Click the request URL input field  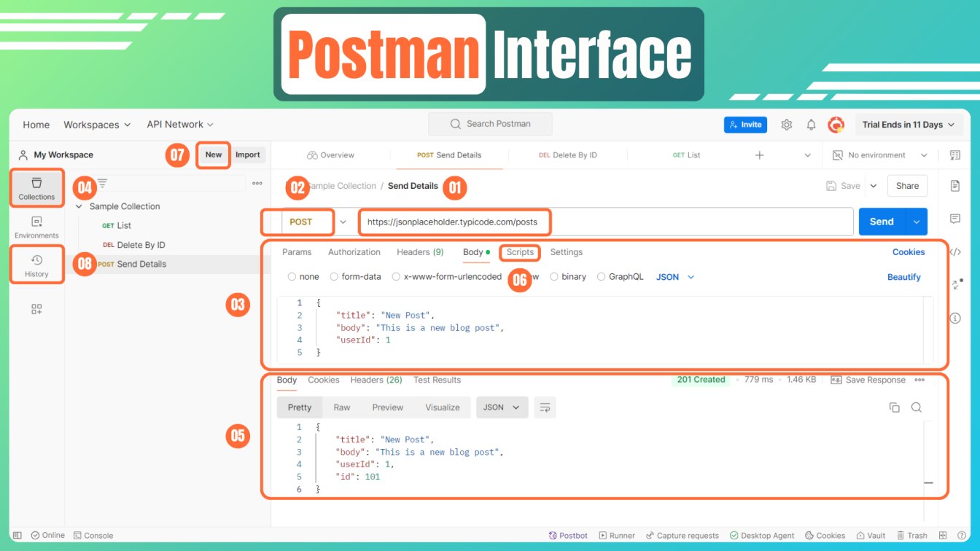605,222
